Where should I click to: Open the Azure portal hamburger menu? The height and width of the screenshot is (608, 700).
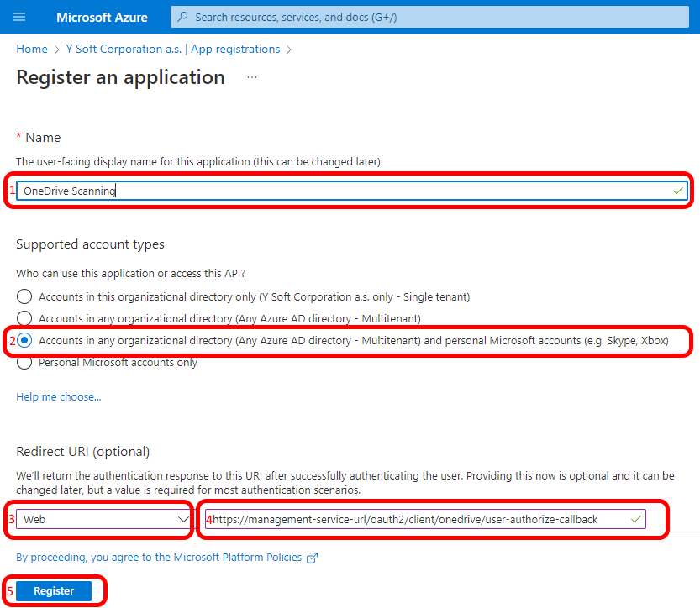click(18, 17)
